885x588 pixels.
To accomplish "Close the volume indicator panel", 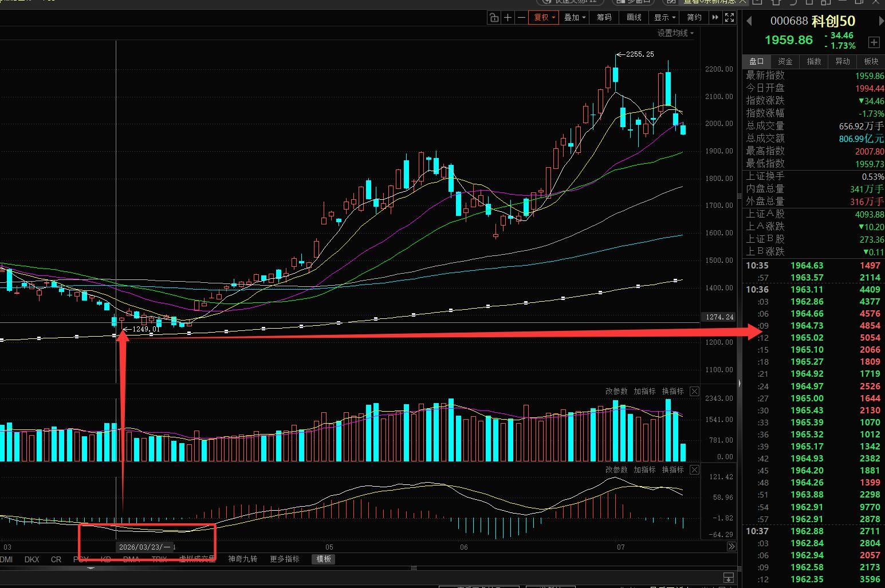I will (694, 392).
